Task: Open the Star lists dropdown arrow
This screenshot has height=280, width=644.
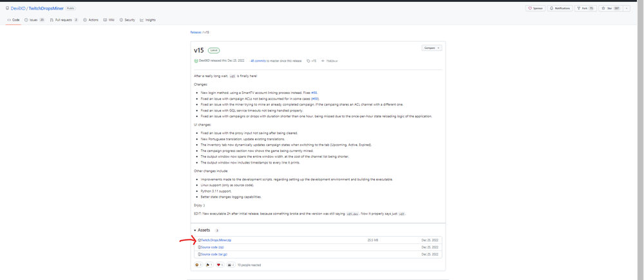Action: (x=627, y=8)
